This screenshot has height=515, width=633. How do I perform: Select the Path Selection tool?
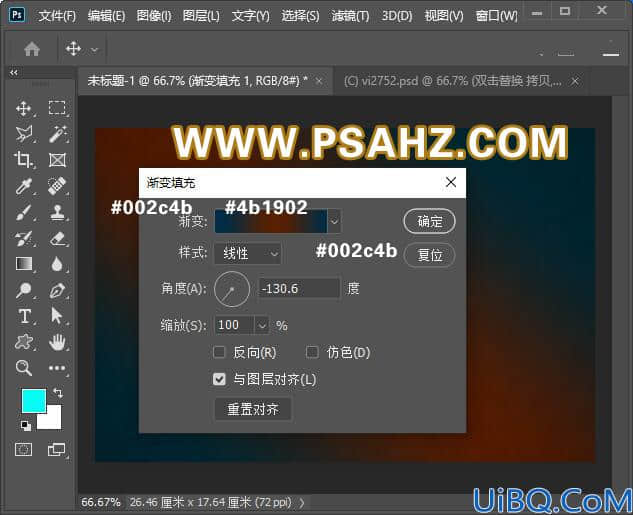point(57,316)
